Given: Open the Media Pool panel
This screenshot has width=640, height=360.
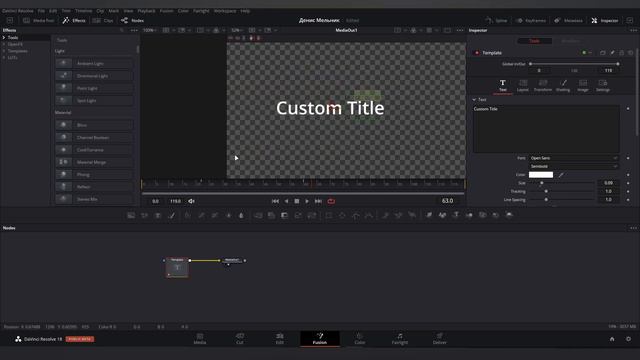Looking at the screenshot, I should pyautogui.click(x=39, y=20).
